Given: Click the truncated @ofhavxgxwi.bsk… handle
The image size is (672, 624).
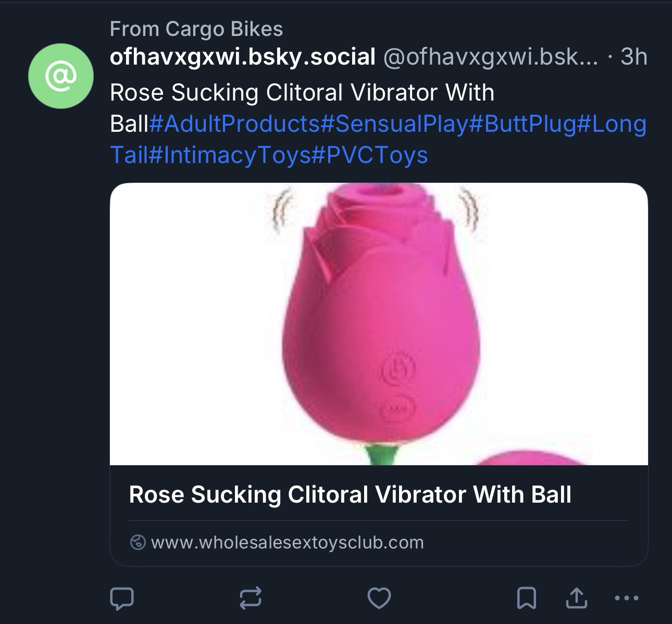Looking at the screenshot, I should click(491, 56).
